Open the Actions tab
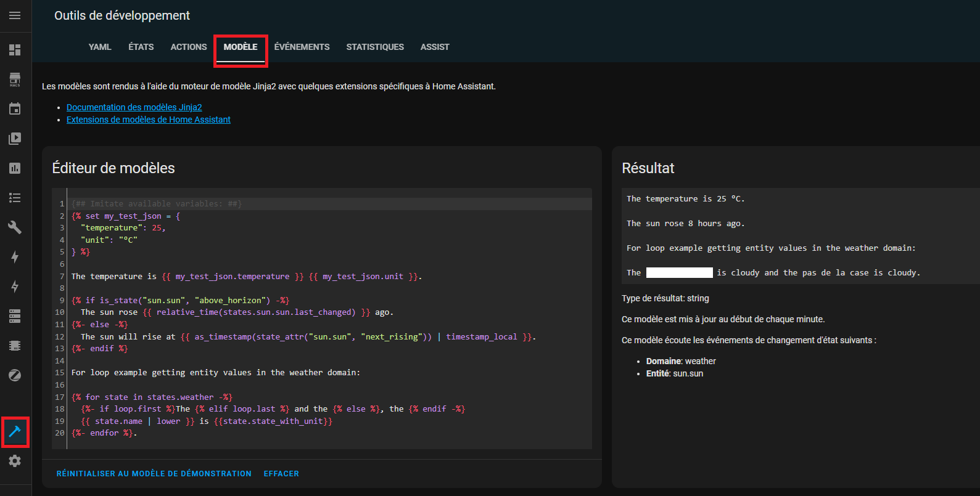 (x=189, y=47)
